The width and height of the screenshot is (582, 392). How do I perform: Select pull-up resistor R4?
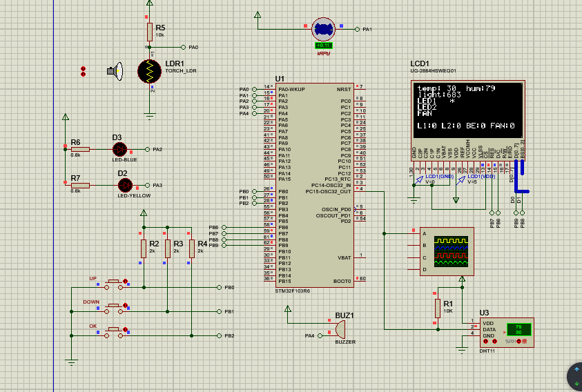click(x=192, y=248)
